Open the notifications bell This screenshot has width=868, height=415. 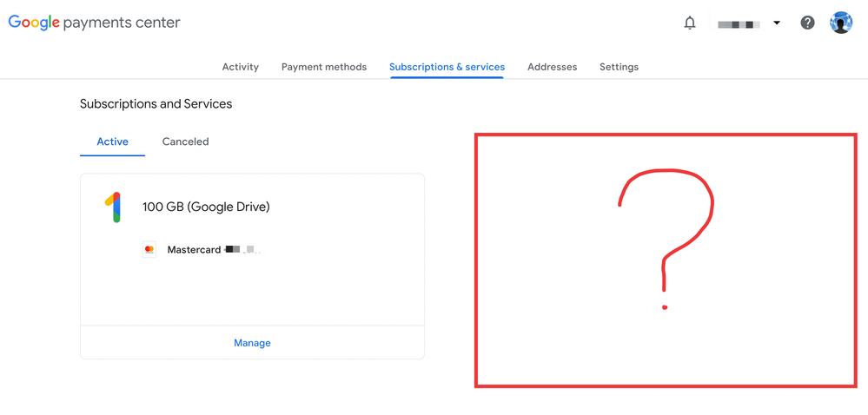(x=690, y=23)
